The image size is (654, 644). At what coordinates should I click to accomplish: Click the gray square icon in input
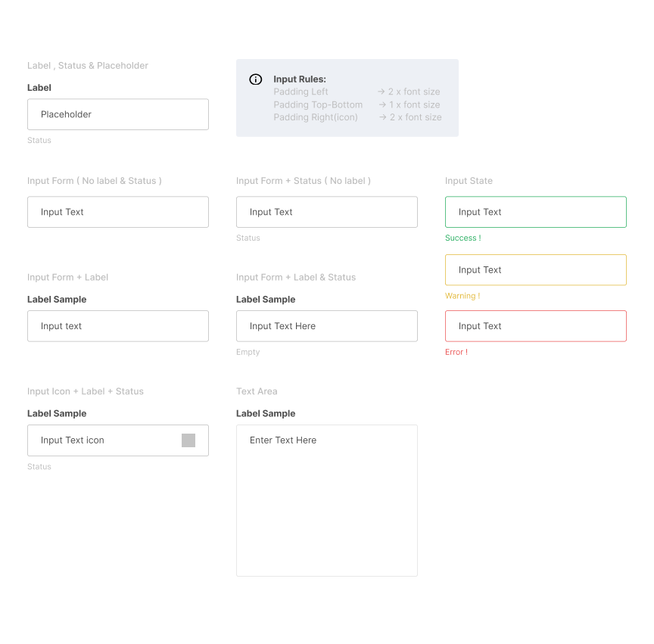click(188, 440)
